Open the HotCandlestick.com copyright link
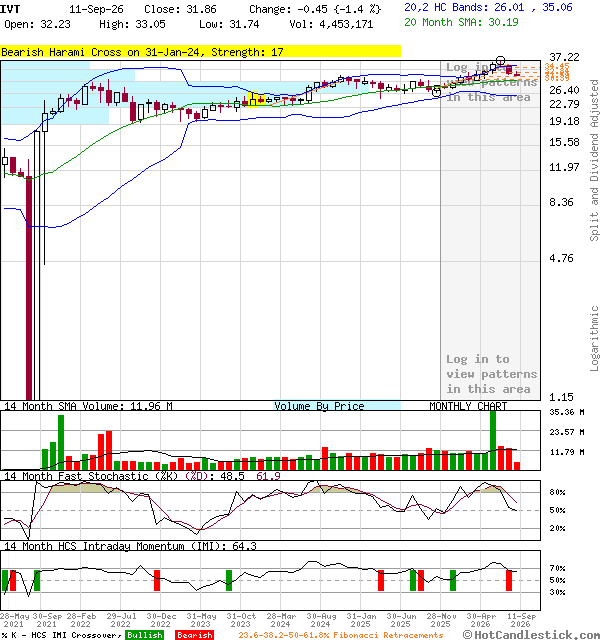 click(531, 635)
